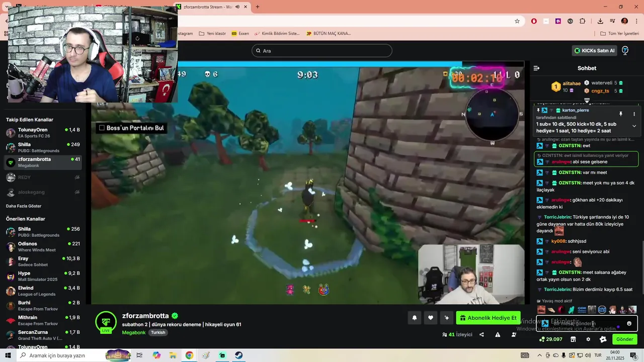The image size is (644, 362).
Task: Open the Hype Mall Simulator 2025 channel
Action: (43, 276)
